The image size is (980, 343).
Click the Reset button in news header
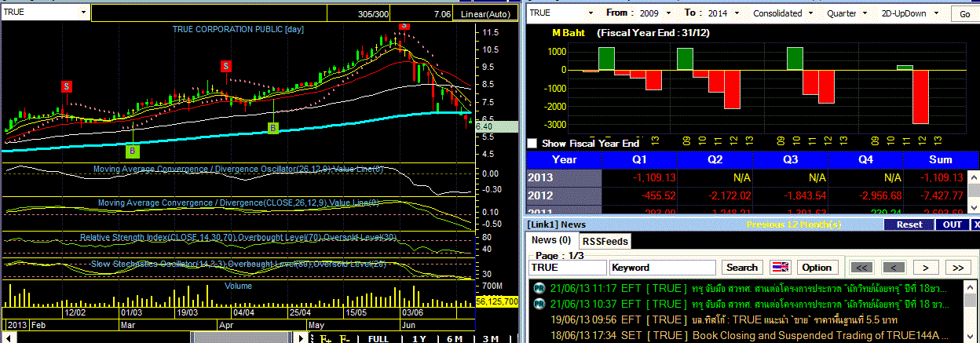(x=909, y=224)
